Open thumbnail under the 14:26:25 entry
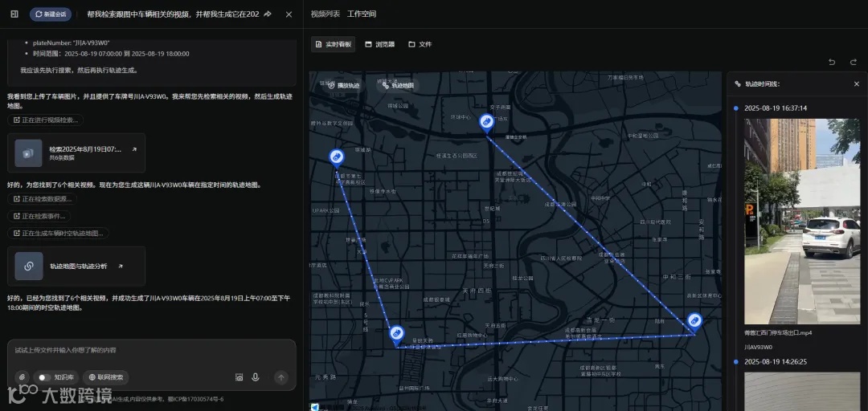 (802, 391)
